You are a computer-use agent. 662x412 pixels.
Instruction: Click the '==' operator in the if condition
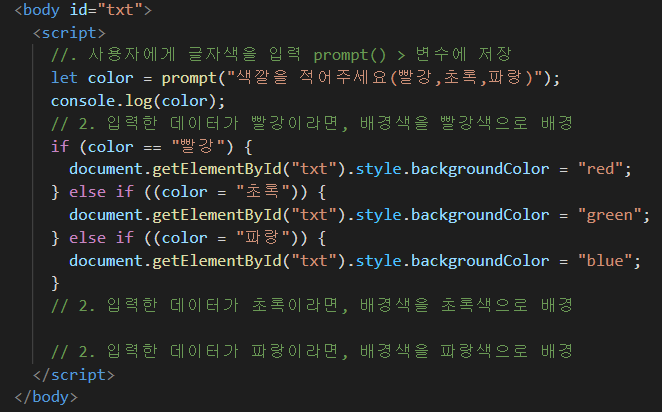[x=152, y=147]
